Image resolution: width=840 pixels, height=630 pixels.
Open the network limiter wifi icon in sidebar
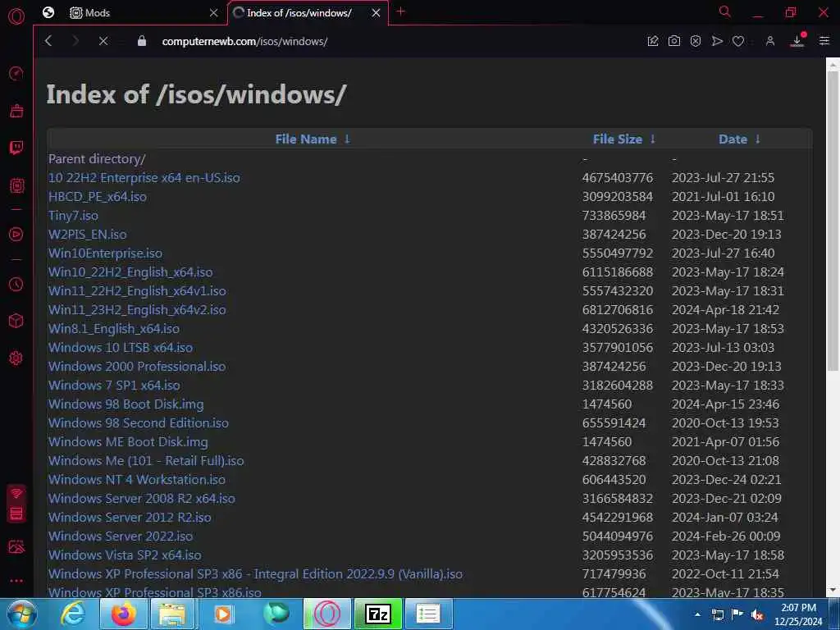[x=16, y=494]
